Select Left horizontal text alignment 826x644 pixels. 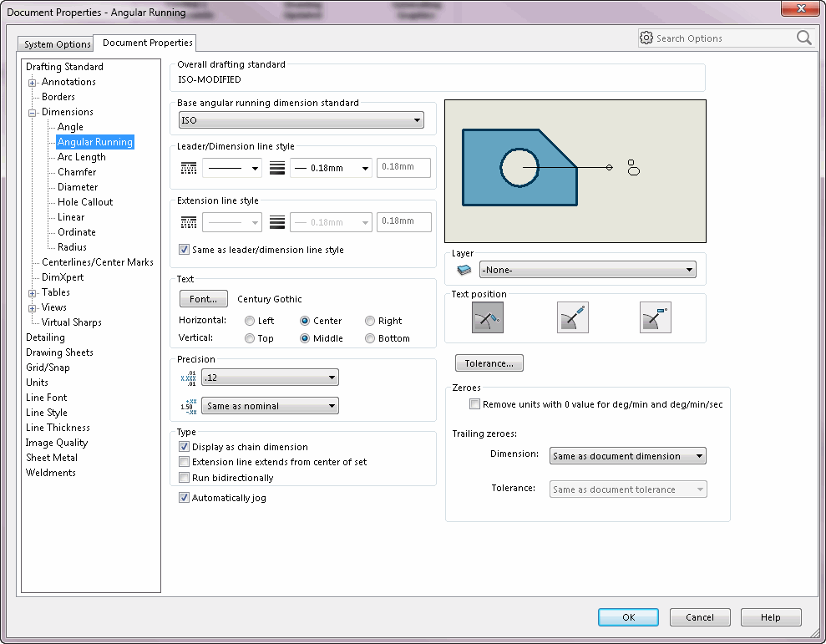tap(250, 321)
